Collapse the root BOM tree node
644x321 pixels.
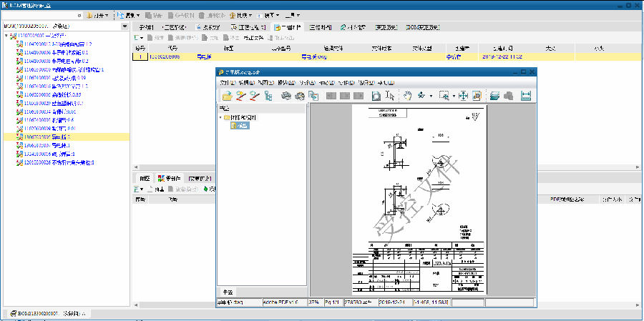(x=6, y=35)
